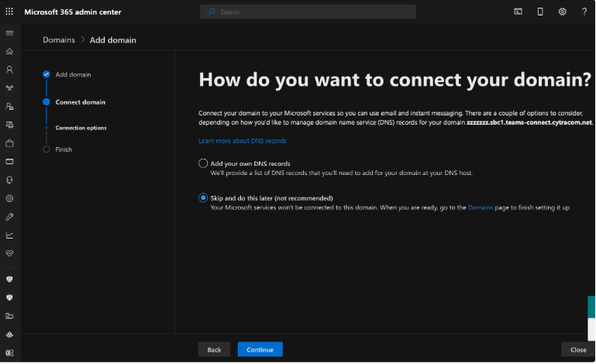Collapse the left navigation hamburger menu
596x364 pixels.
[9, 33]
